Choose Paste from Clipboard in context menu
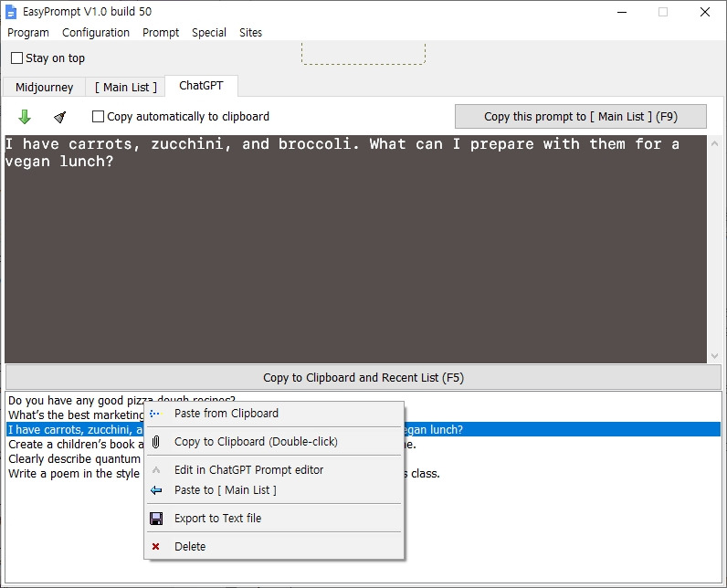The height and width of the screenshot is (588, 727). [x=274, y=414]
